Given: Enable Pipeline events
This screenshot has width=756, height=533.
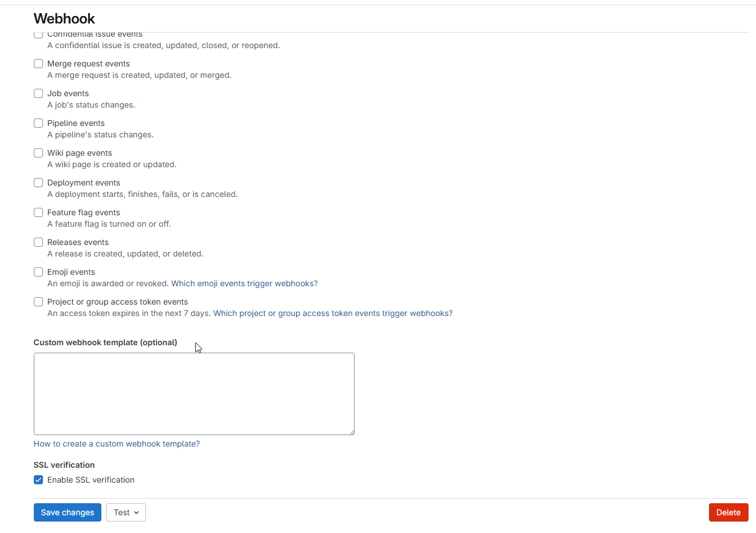Looking at the screenshot, I should coord(38,123).
